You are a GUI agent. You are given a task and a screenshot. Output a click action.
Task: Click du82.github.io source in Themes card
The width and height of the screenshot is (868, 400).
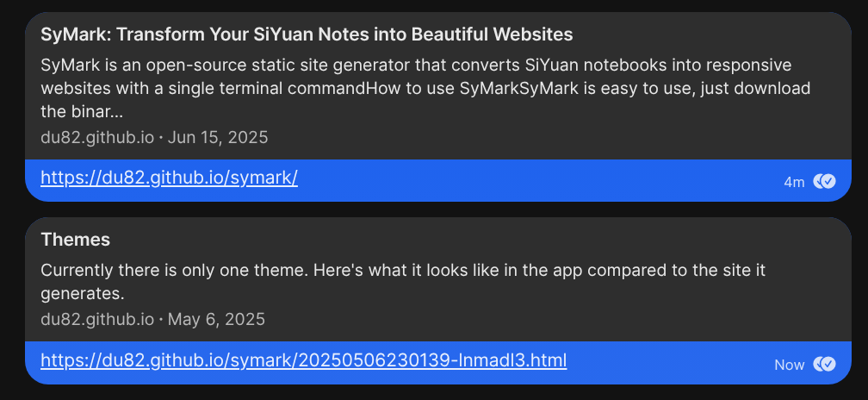click(x=97, y=319)
